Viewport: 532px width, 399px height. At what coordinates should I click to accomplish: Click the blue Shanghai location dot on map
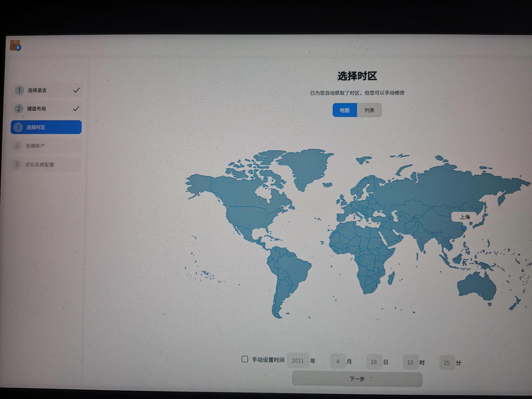[464, 228]
